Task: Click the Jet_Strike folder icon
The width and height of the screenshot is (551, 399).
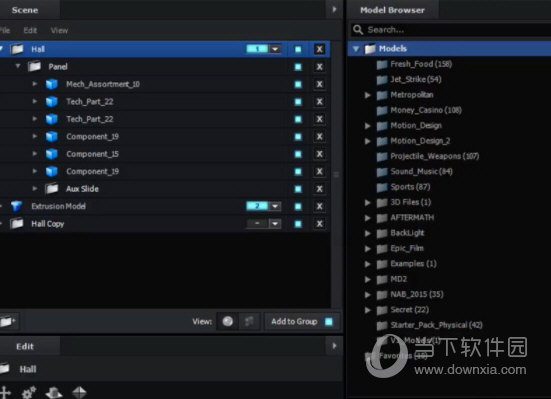Action: click(x=382, y=80)
